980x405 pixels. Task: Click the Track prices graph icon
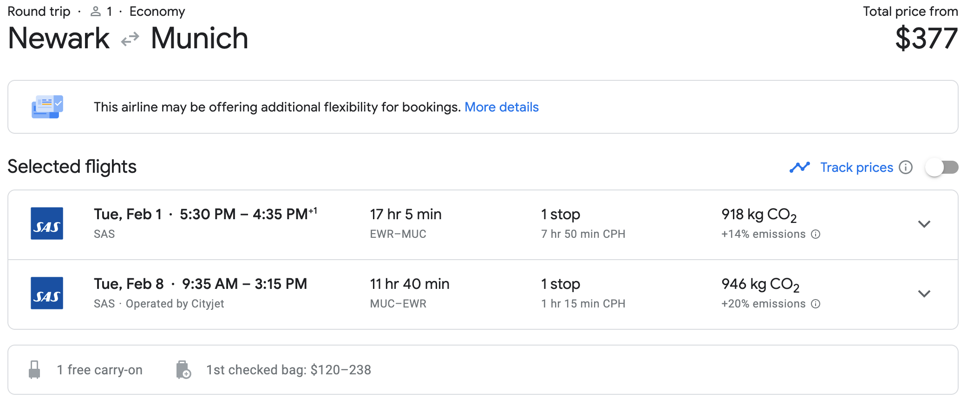pyautogui.click(x=799, y=167)
